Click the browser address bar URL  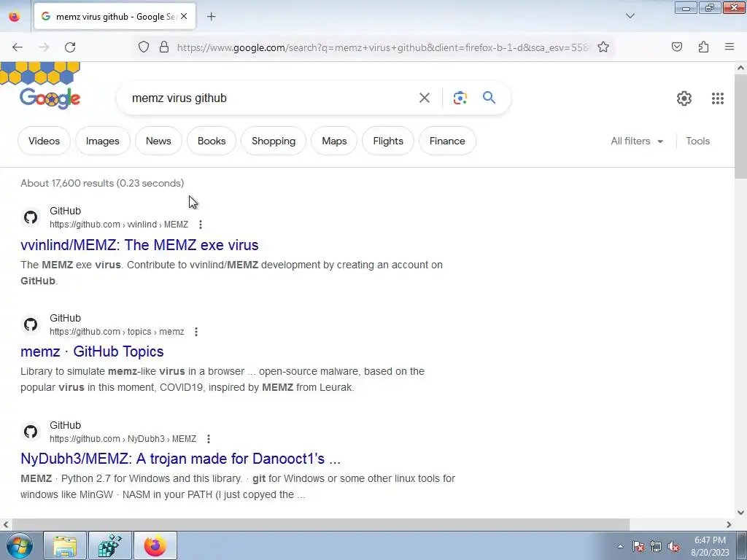click(382, 47)
